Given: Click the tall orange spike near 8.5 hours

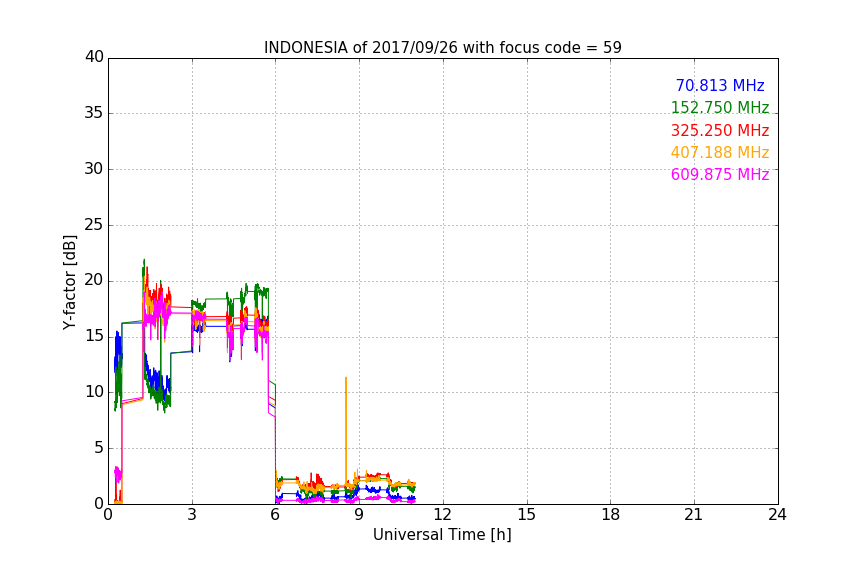Looking at the screenshot, I should tap(345, 430).
